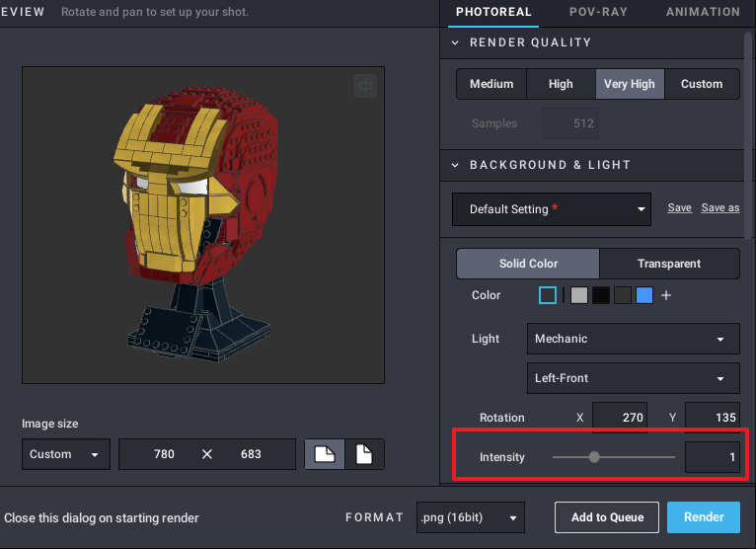
Task: Select Medium render quality
Action: pyautogui.click(x=491, y=84)
